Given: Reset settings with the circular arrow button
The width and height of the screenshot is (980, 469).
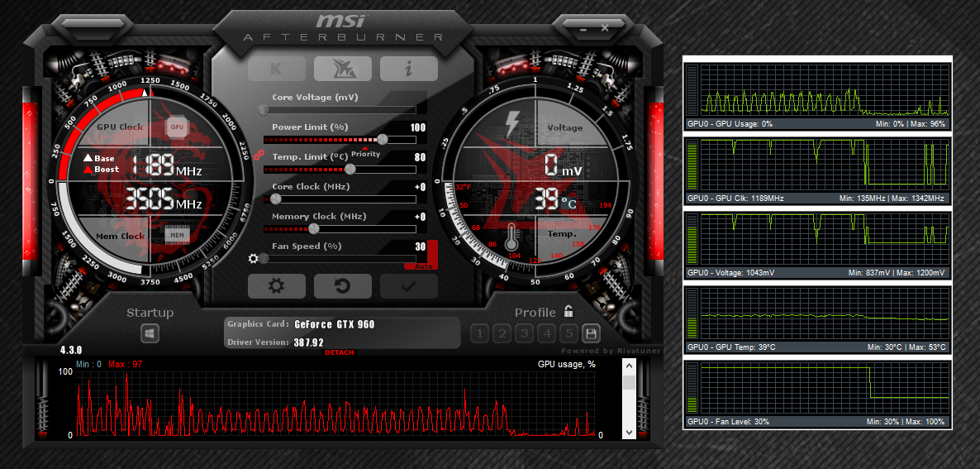Looking at the screenshot, I should [342, 286].
